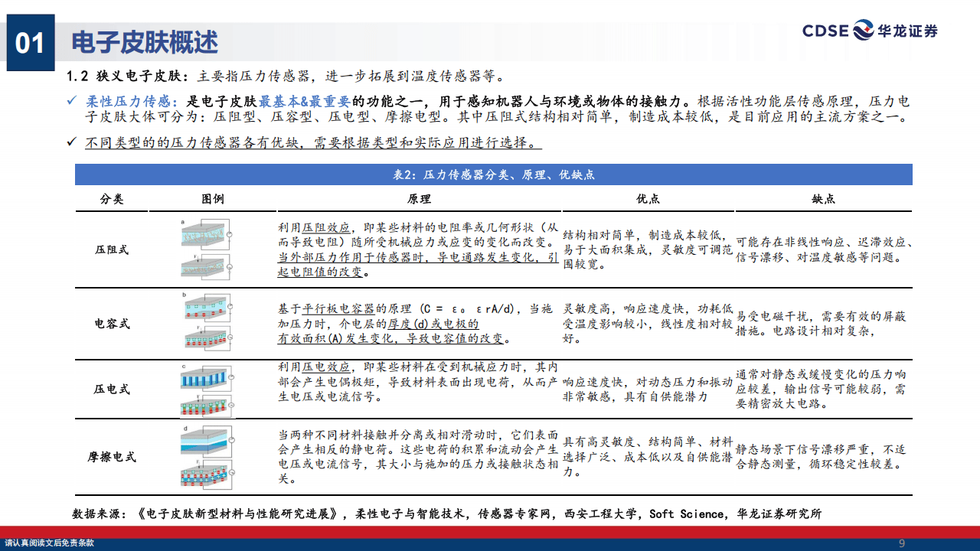Image resolution: width=980 pixels, height=551 pixels.
Task: Click the piezoresistive sensor diagram labeled a
Action: (206, 249)
